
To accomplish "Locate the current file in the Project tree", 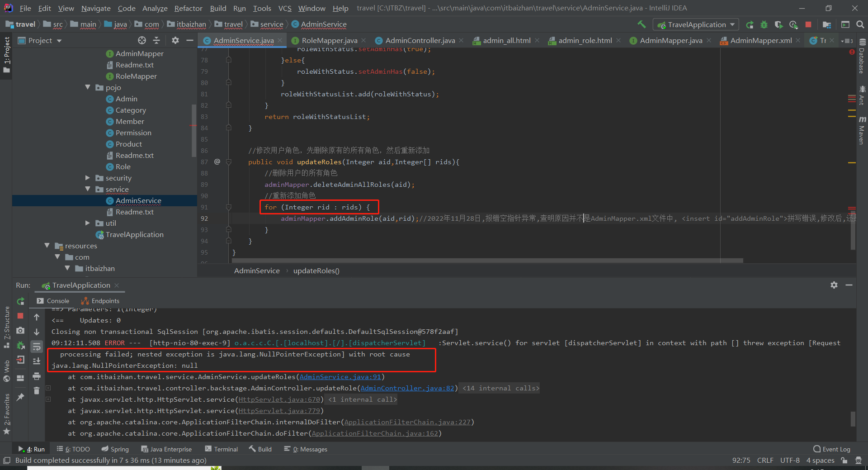I will tap(142, 40).
